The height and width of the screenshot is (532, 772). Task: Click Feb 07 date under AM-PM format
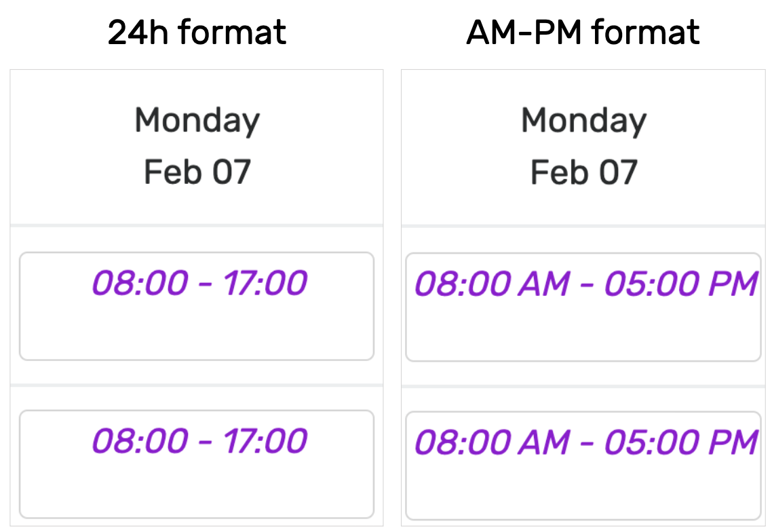[x=583, y=172]
